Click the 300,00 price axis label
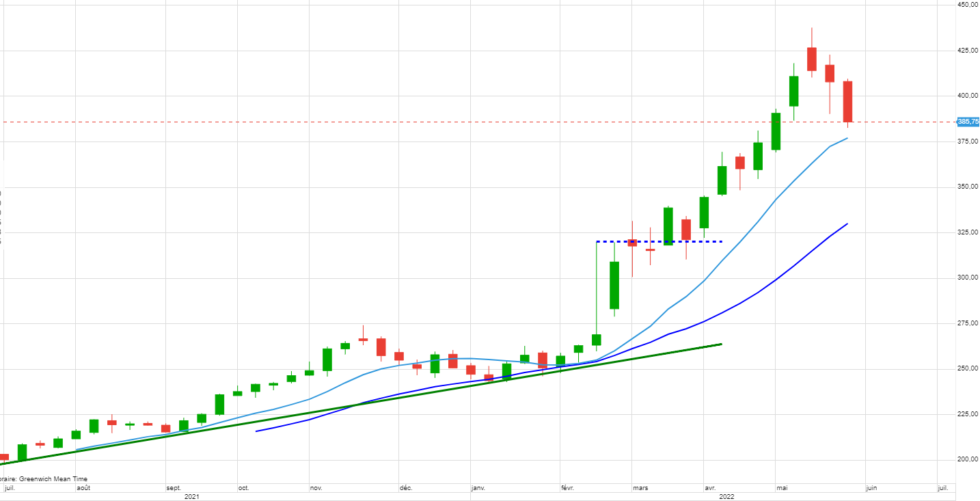980x501 pixels. click(x=968, y=277)
